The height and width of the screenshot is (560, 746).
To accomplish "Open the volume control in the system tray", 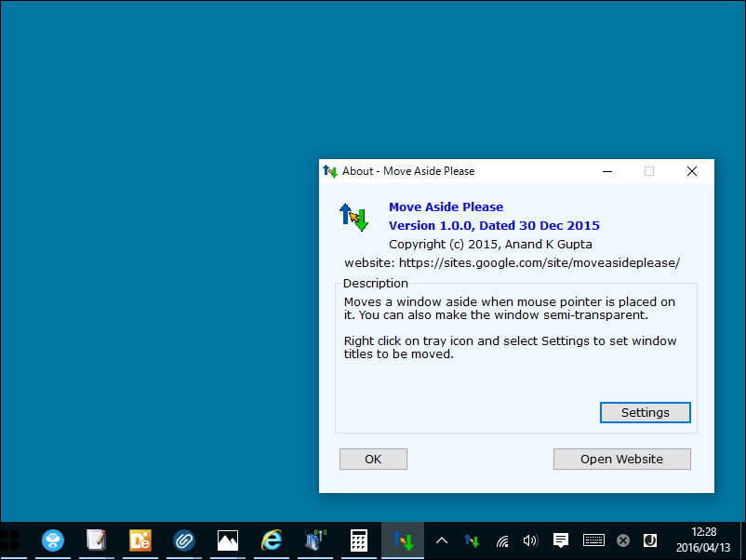I will tap(530, 540).
